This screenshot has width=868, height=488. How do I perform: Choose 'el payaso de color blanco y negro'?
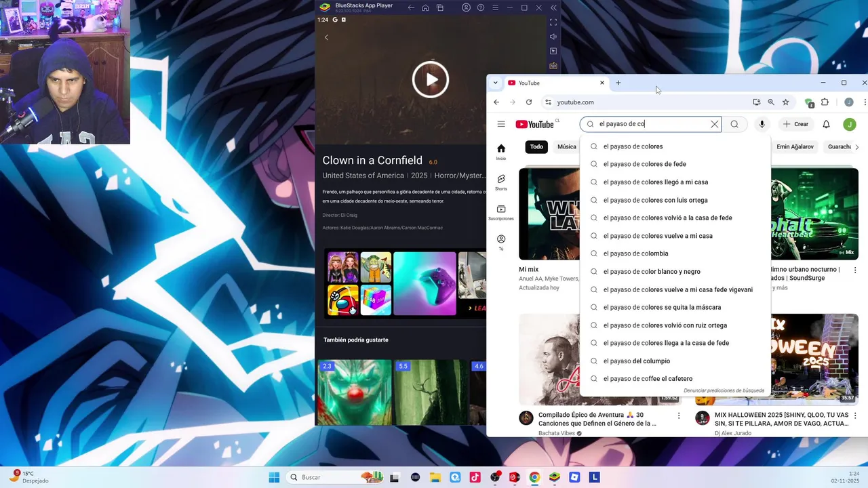click(x=675, y=272)
